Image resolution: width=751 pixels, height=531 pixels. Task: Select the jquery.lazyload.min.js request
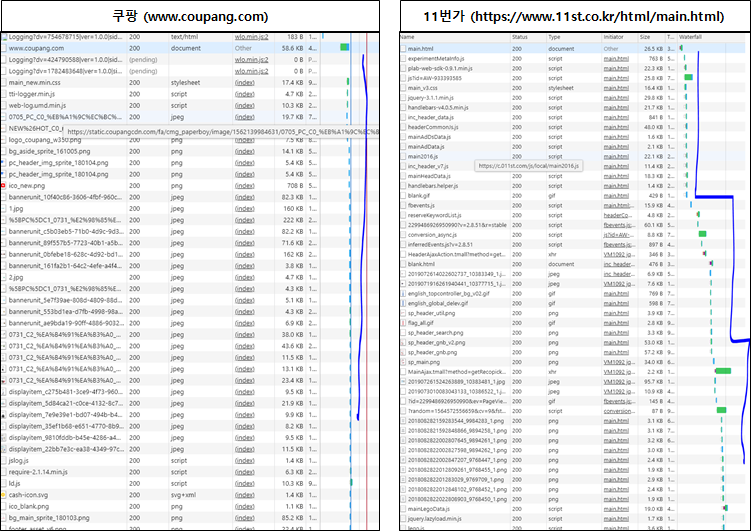tap(573, 519)
